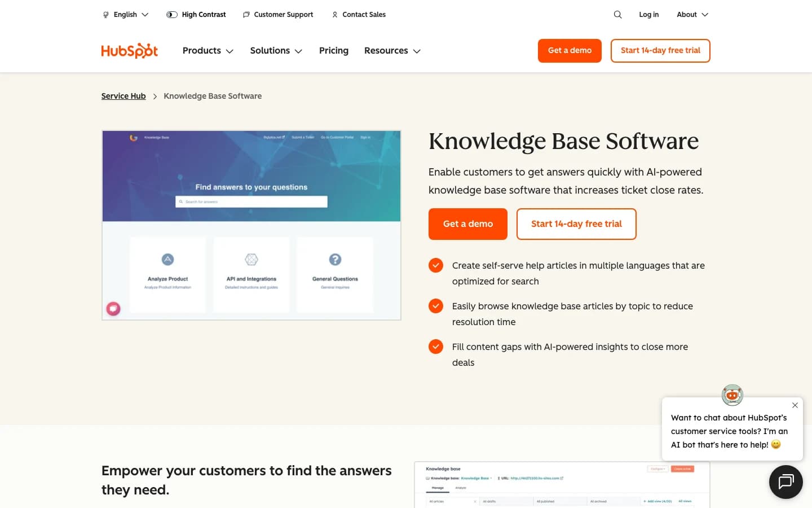Click the Customer Support chat icon
This screenshot has width=812, height=508.
(246, 15)
